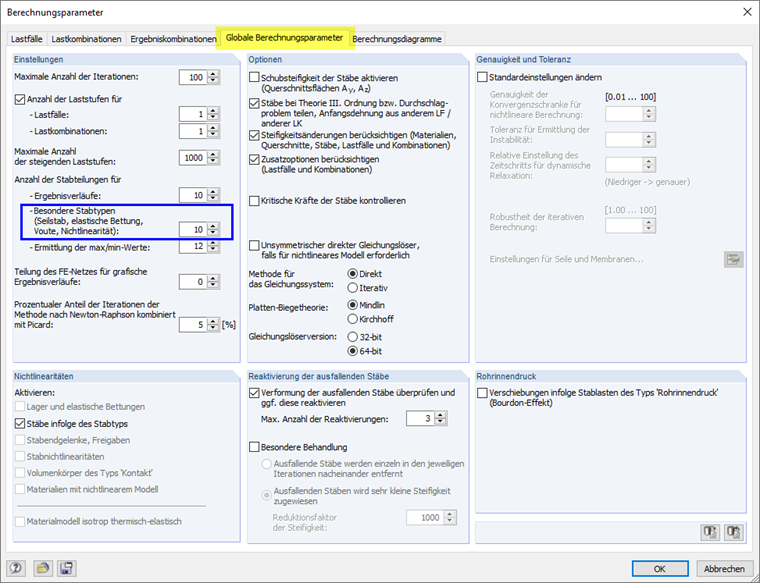The height and width of the screenshot is (583, 760).
Task: Switch to the Berechnungsdiagramme tab
Action: 397,39
